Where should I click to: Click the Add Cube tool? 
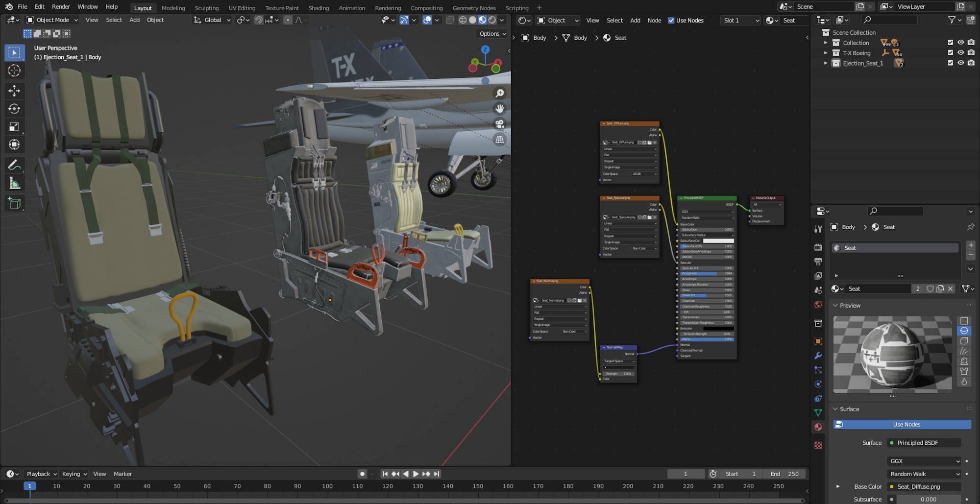point(14,203)
